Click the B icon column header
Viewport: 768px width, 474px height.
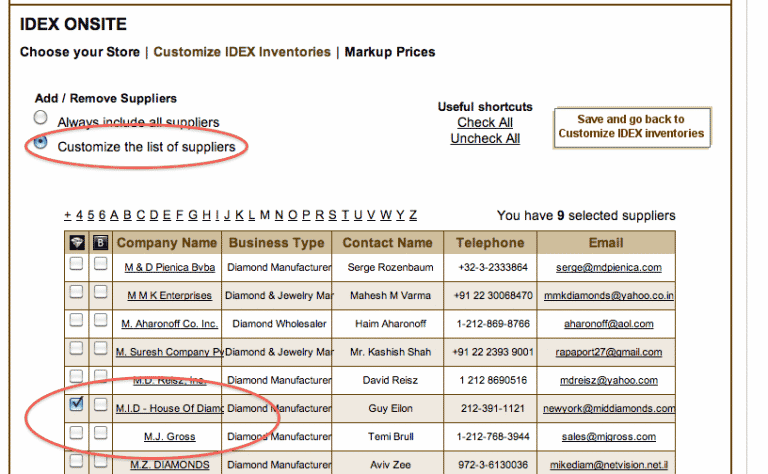(x=100, y=242)
